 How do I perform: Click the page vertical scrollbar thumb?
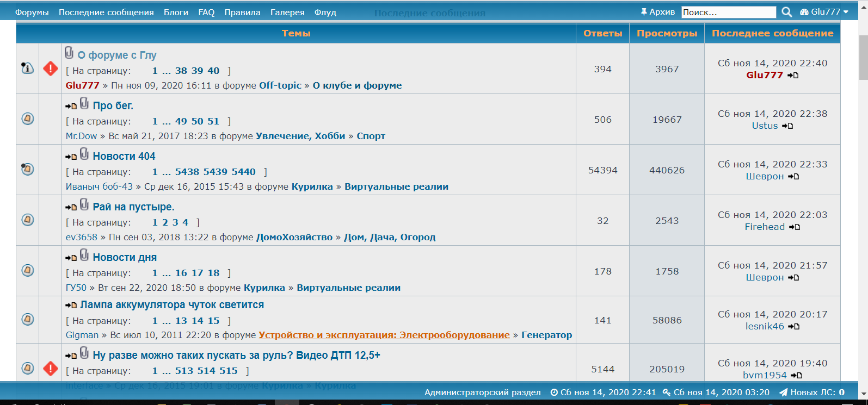[x=863, y=57]
